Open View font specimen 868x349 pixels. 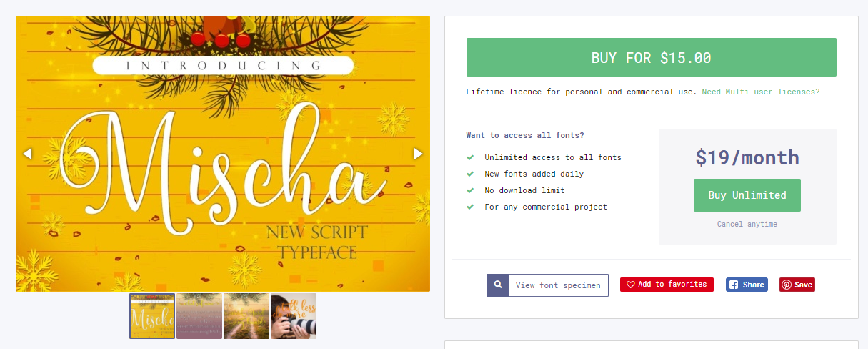(x=548, y=285)
